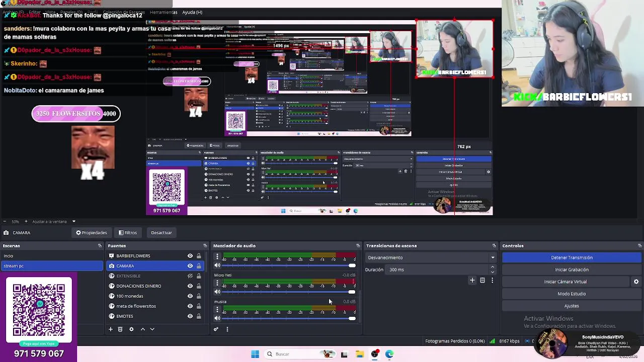The width and height of the screenshot is (644, 362).
Task: Open Microsoft Edge from taskbar
Action: coord(389,354)
